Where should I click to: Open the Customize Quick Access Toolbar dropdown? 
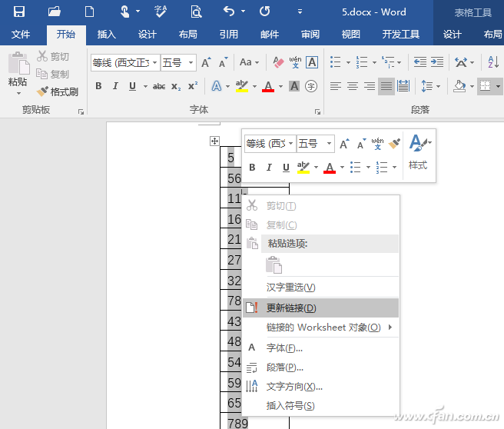click(300, 12)
